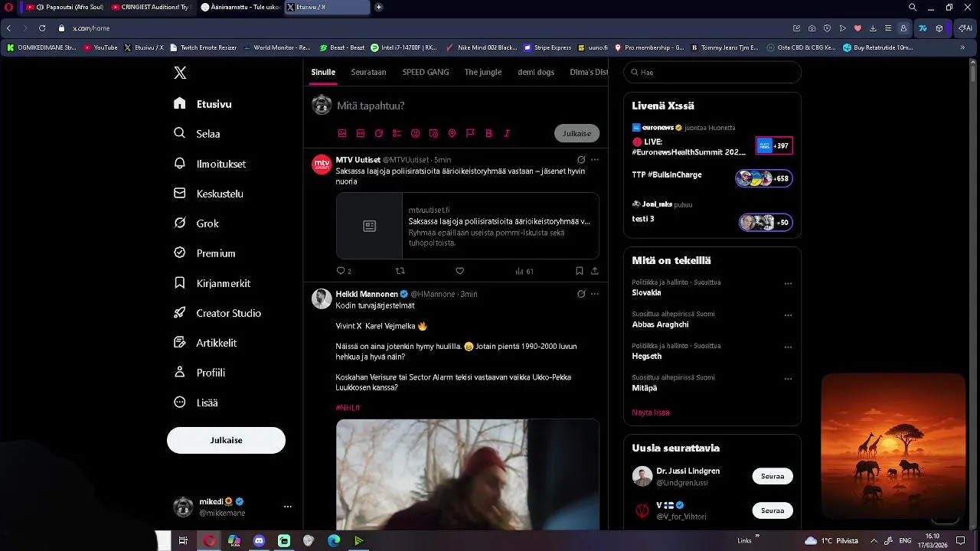Open Microsoft Edge from the taskbar
This screenshot has height=551, width=980.
point(334,541)
